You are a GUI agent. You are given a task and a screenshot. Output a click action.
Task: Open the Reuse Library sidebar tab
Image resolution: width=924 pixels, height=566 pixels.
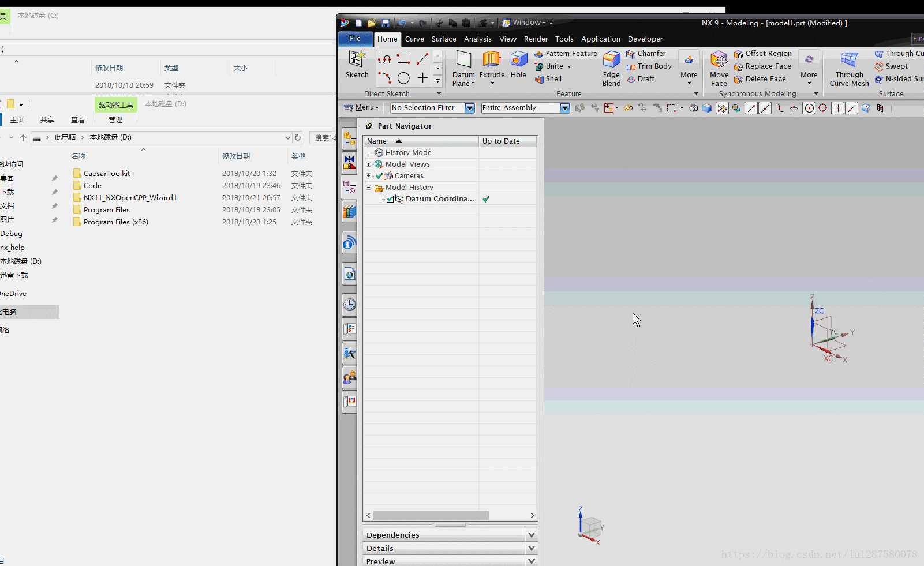pos(349,212)
